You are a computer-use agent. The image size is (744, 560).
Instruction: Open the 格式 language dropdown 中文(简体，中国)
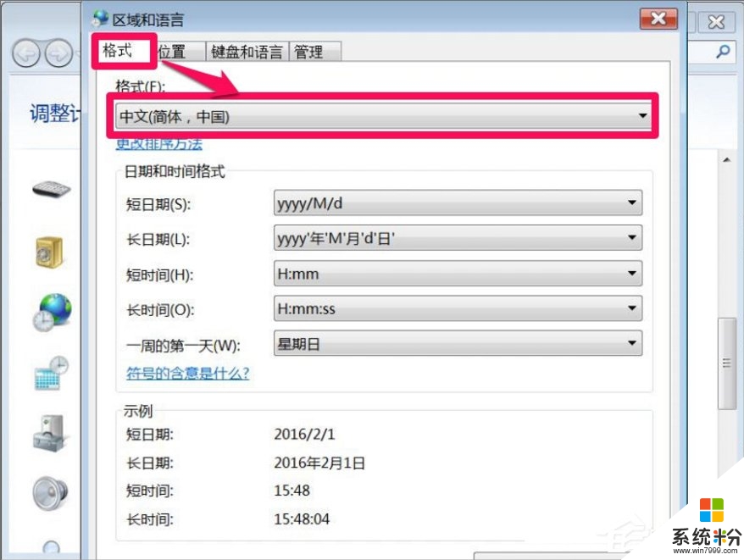(382, 116)
